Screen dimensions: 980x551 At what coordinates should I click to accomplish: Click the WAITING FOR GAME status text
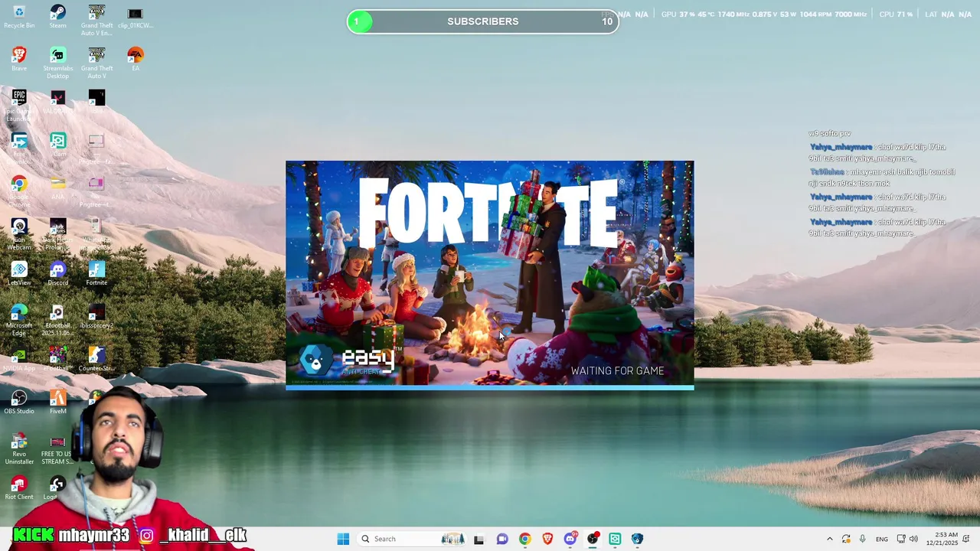pyautogui.click(x=617, y=370)
